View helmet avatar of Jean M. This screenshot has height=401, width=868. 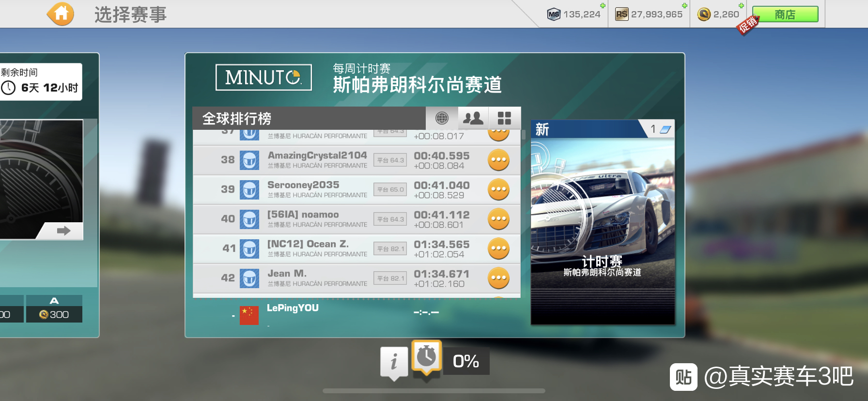point(249,278)
